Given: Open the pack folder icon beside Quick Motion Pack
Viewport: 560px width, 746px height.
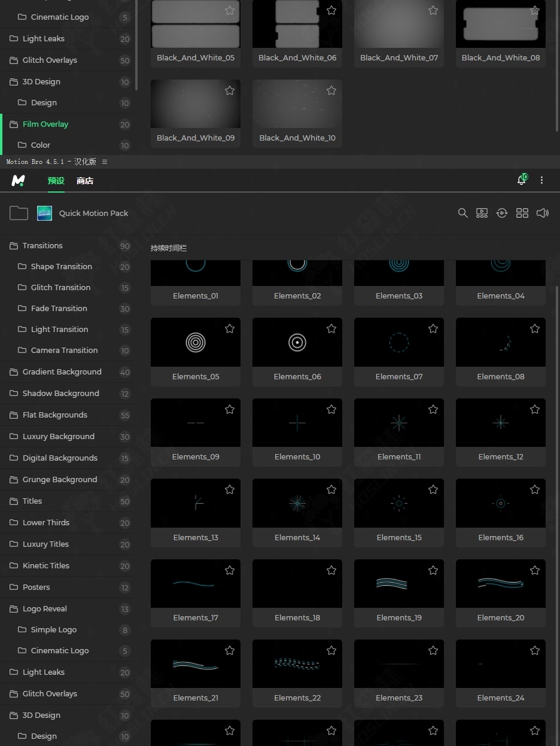Looking at the screenshot, I should coord(19,213).
